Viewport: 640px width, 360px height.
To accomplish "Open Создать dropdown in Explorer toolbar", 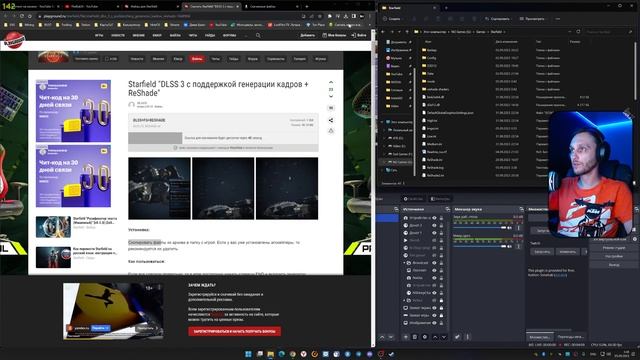I will pyautogui.click(x=392, y=19).
